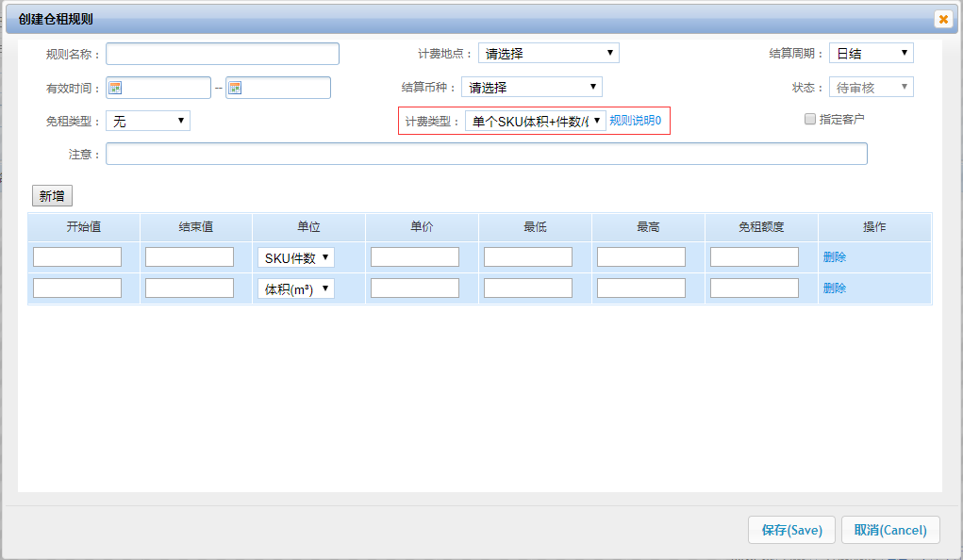Click into the 注意 text field

486,154
